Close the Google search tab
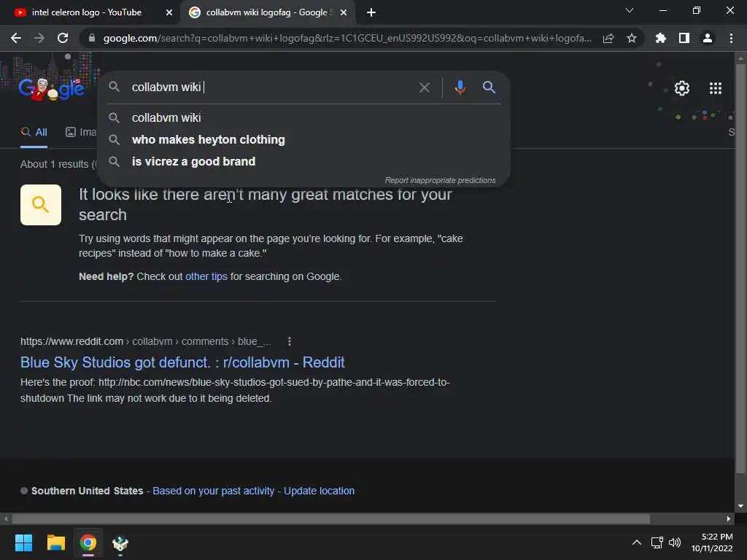The image size is (747, 560). (x=344, y=12)
